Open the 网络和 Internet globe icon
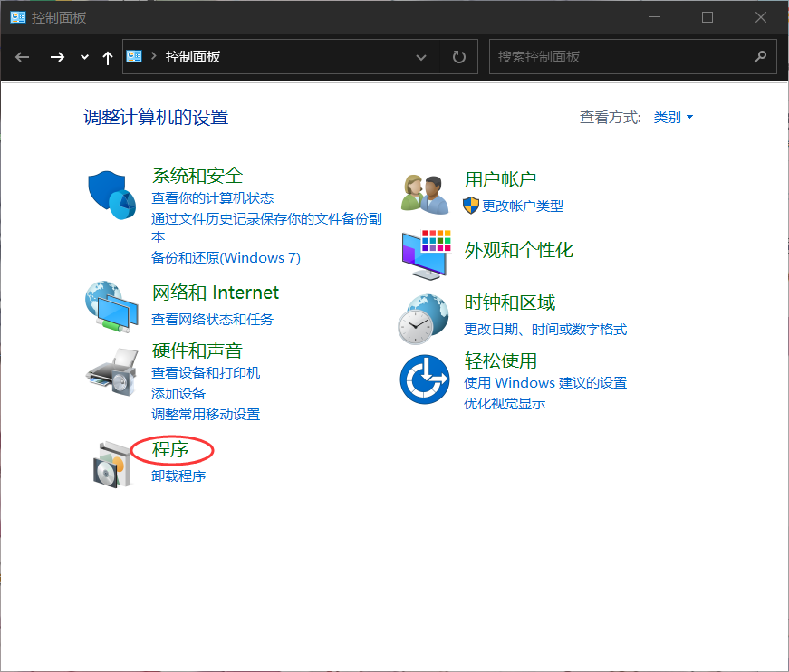 point(111,307)
